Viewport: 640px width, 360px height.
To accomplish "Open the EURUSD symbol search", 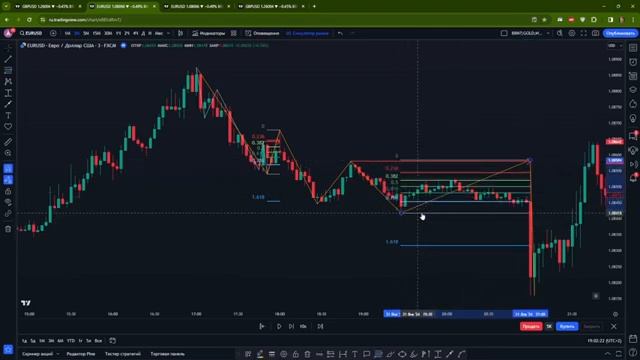I will (x=31, y=33).
